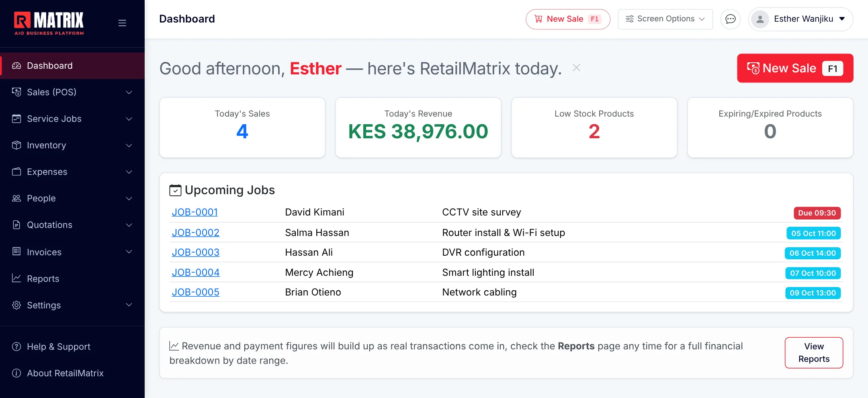Screen dimensions: 868x398
Task: Expand the People submenu chevron
Action: tap(129, 199)
